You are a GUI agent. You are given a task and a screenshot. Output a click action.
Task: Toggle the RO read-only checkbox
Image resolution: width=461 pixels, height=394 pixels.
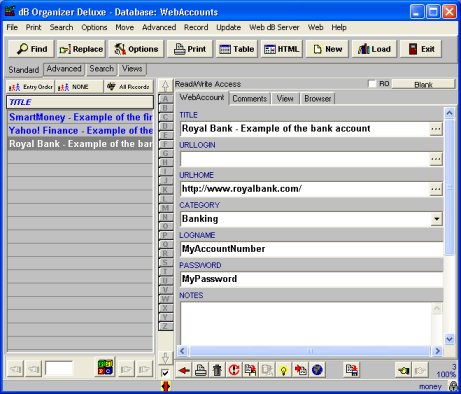pyautogui.click(x=372, y=84)
